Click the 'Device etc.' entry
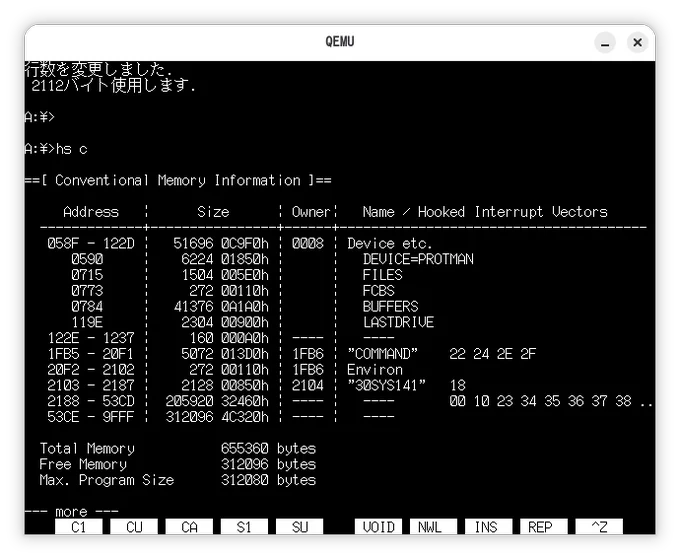The width and height of the screenshot is (680, 559). 389,243
